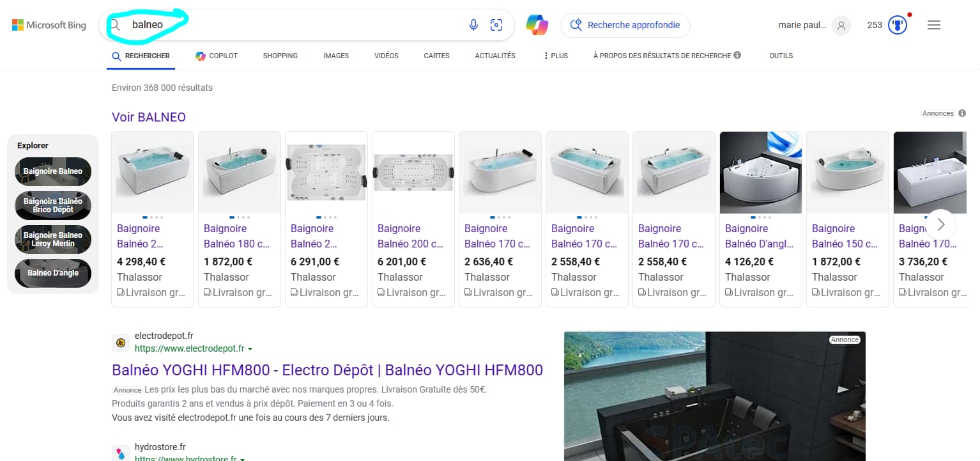The width and height of the screenshot is (980, 461).
Task: Open product image priced 6 291,00 €
Action: click(x=326, y=173)
